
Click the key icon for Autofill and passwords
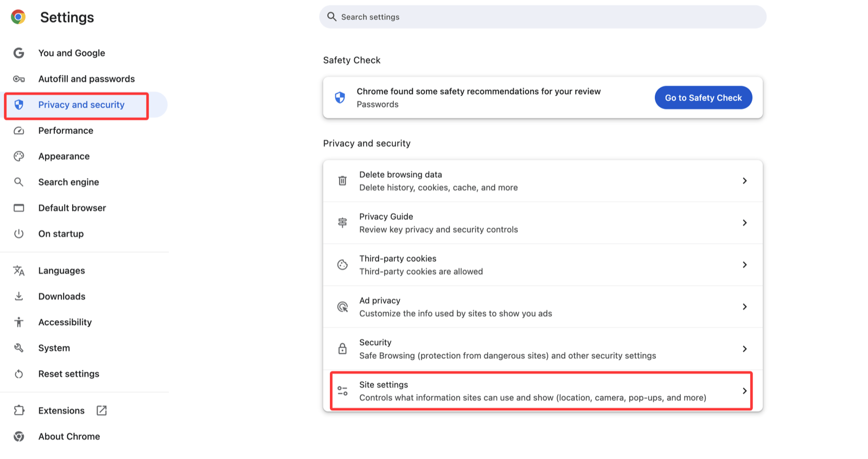19,79
